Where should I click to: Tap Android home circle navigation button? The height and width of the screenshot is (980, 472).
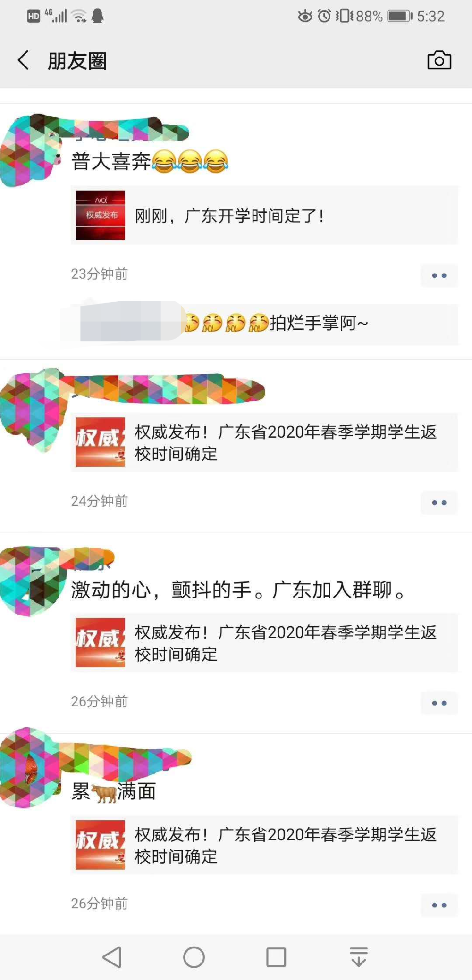194,957
